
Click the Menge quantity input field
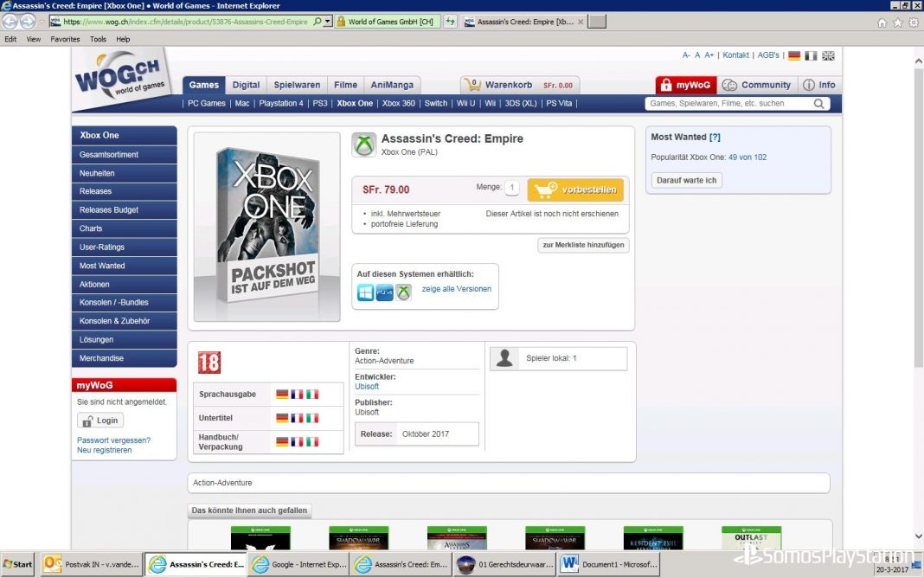click(512, 188)
